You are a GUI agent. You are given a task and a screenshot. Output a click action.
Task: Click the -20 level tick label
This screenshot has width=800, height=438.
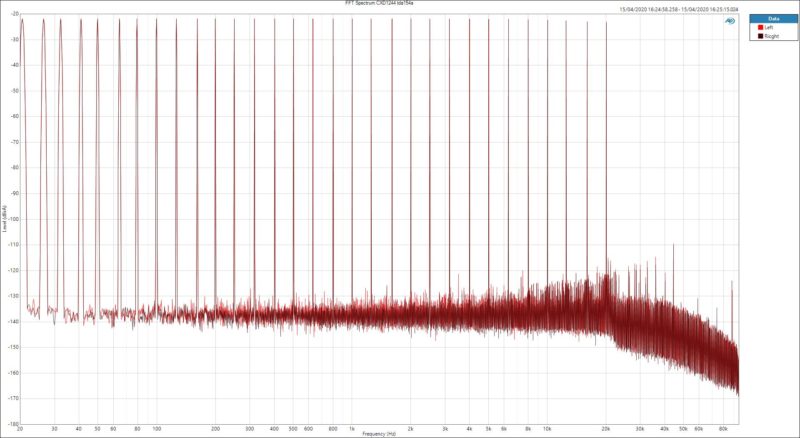pos(14,16)
